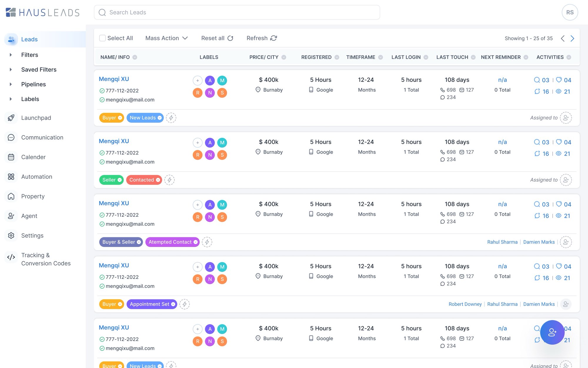Open the Communication chat icon

click(x=11, y=137)
